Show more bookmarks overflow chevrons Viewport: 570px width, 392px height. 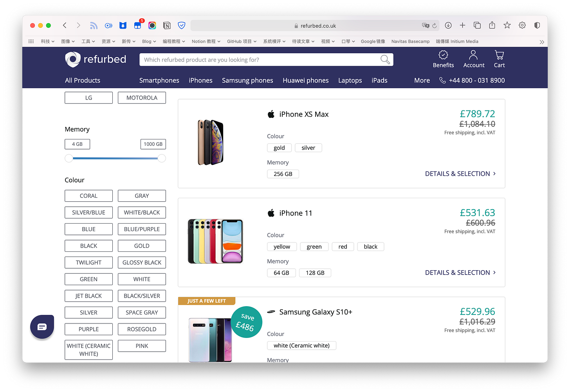point(542,42)
